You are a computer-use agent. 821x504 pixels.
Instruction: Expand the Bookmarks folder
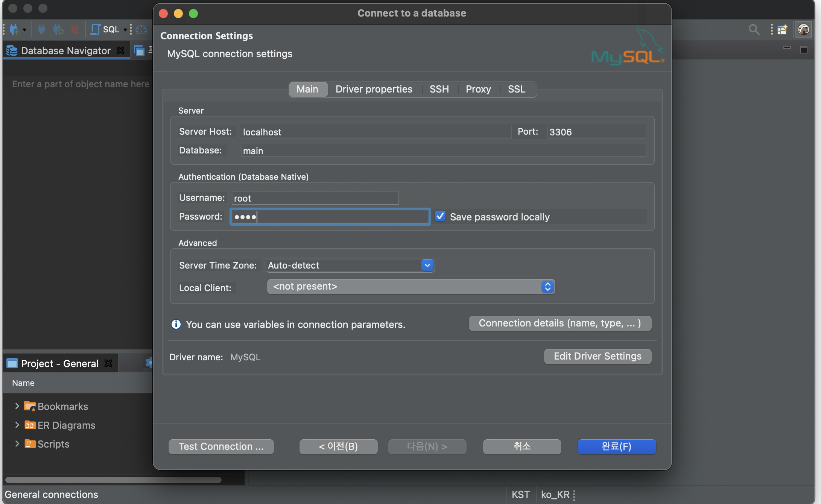coord(17,406)
